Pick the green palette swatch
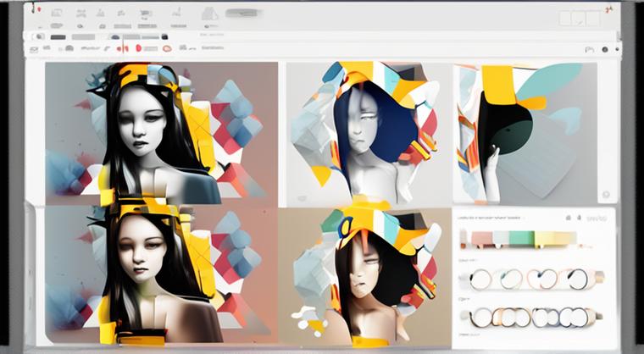The width and height of the screenshot is (644, 354). tap(522, 238)
